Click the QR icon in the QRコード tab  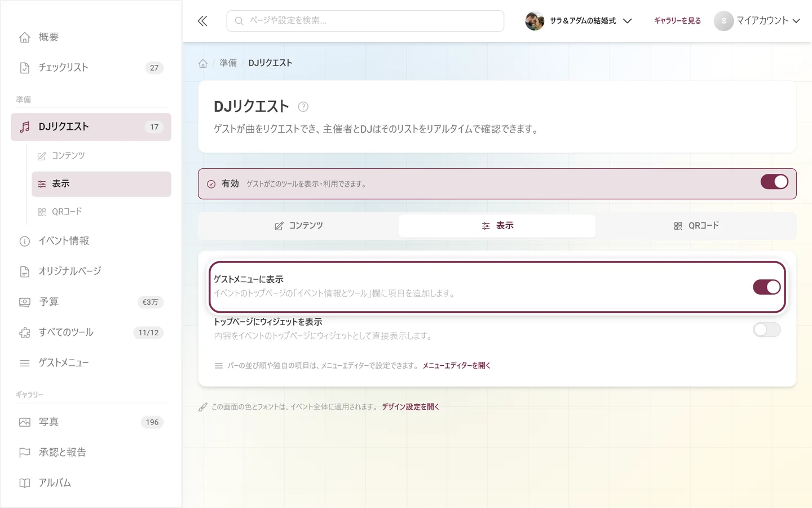point(678,226)
